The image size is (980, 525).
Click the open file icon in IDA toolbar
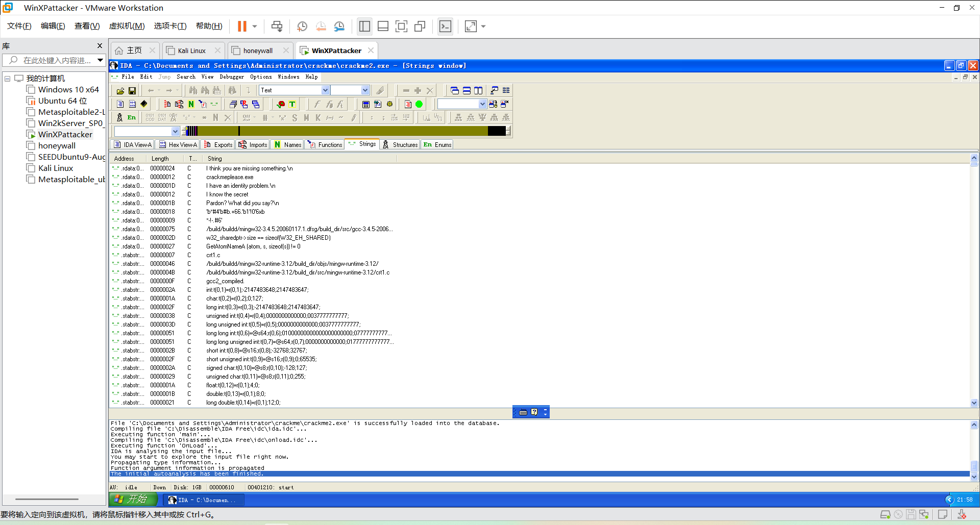(x=120, y=91)
